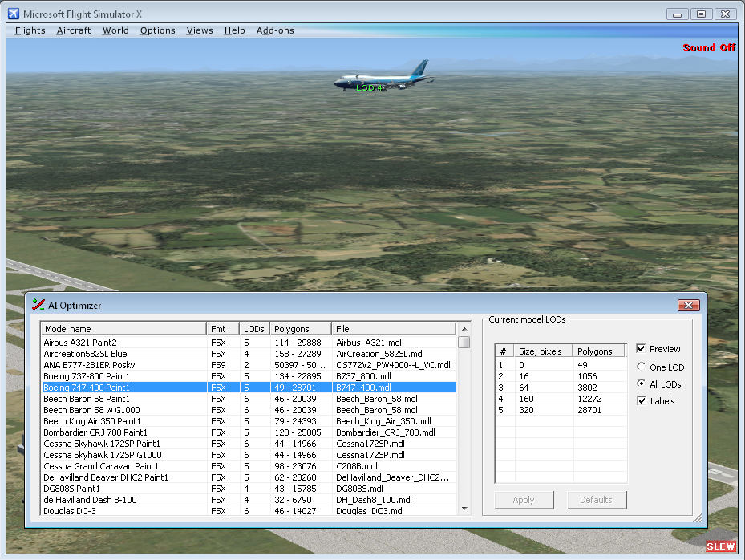Click the SLEW mode indicator
The height and width of the screenshot is (560, 745).
[x=720, y=546]
